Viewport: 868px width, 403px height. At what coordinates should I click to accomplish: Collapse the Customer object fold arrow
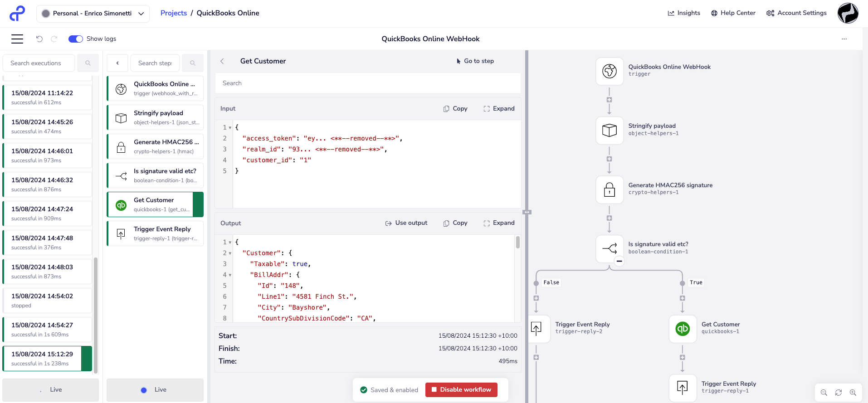(230, 253)
